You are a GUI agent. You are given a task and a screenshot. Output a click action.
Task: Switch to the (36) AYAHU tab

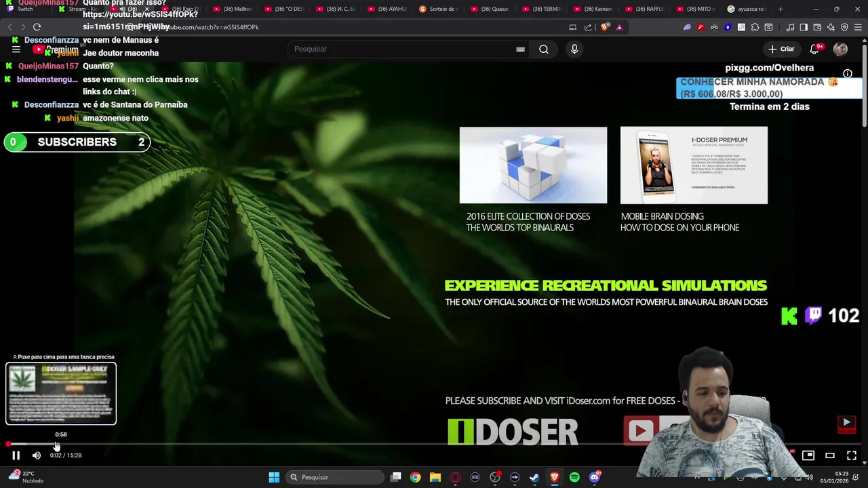tap(388, 9)
